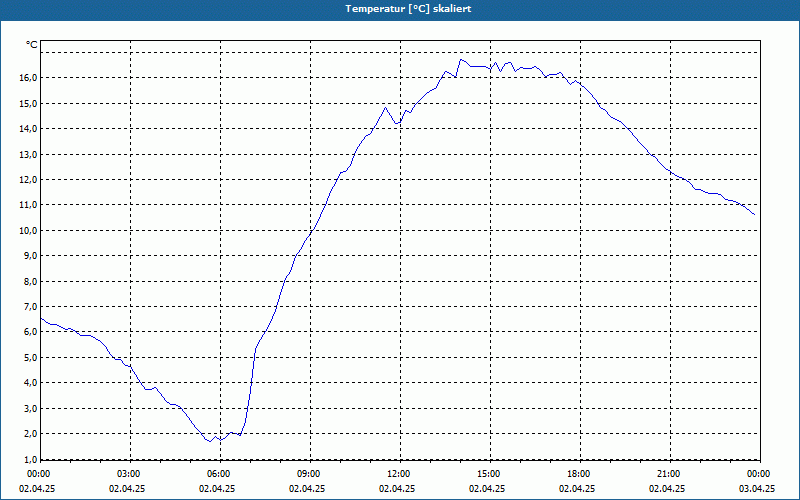This screenshot has height=500, width=800.
Task: Click the °C unit label on the axis
Action: point(32,45)
